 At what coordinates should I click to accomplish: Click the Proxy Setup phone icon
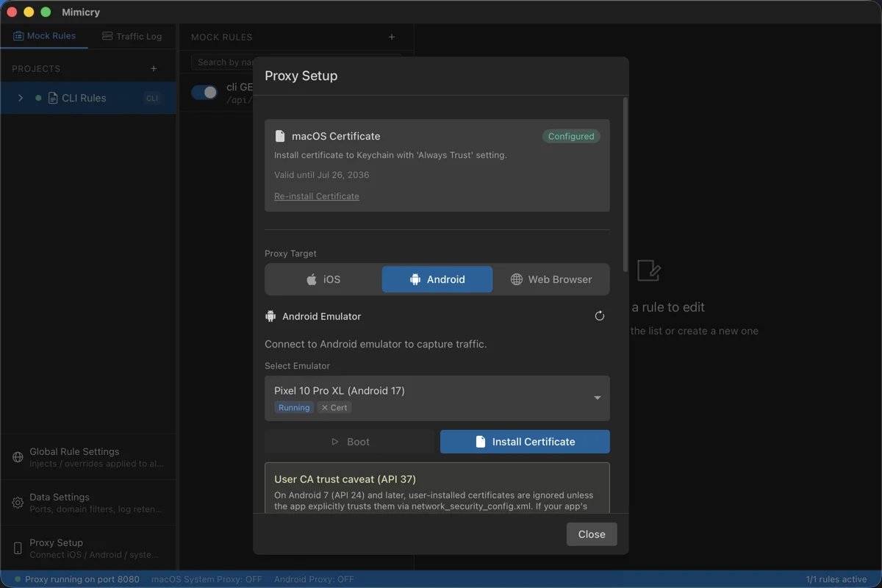18,548
